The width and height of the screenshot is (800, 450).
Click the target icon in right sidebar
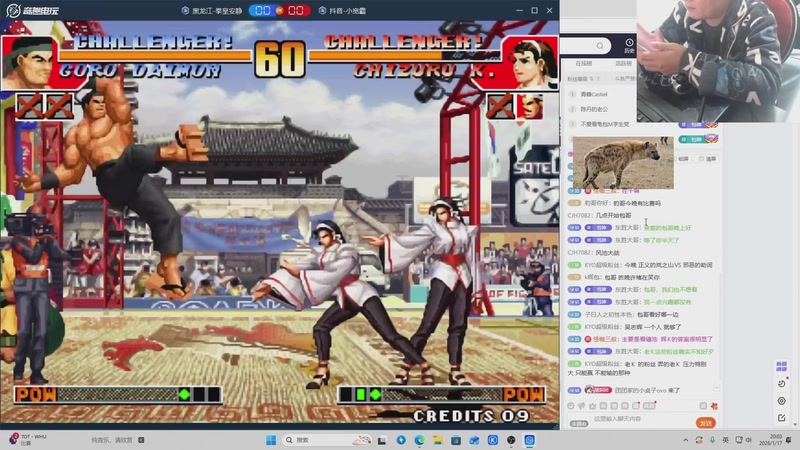(x=782, y=401)
